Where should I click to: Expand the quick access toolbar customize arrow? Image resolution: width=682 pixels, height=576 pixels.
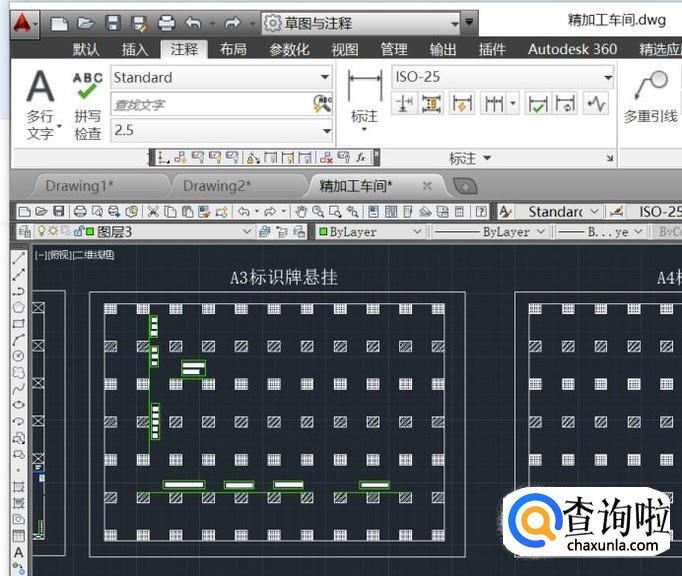point(469,22)
